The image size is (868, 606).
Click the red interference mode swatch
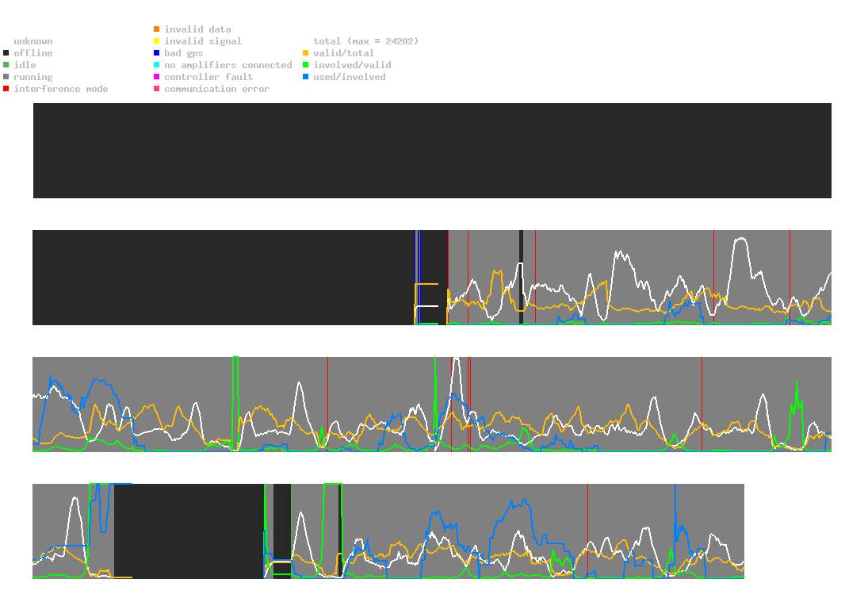6,89
